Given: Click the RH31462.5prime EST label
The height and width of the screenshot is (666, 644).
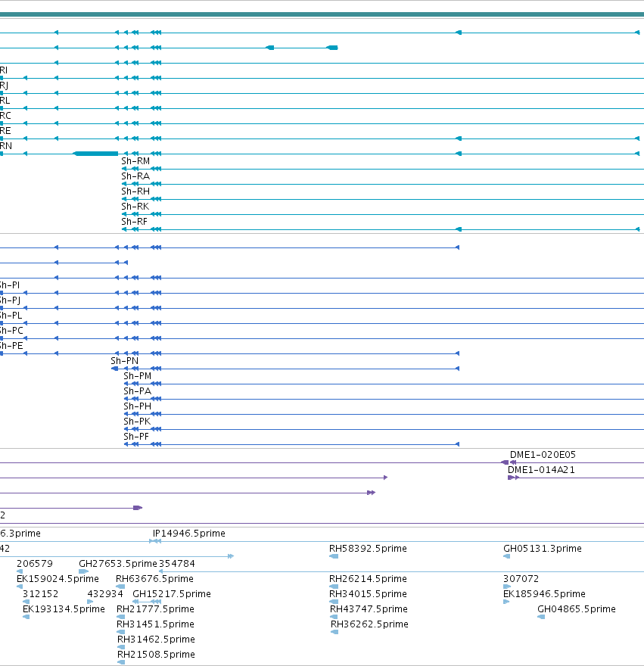Looking at the screenshot, I should coord(157,640).
